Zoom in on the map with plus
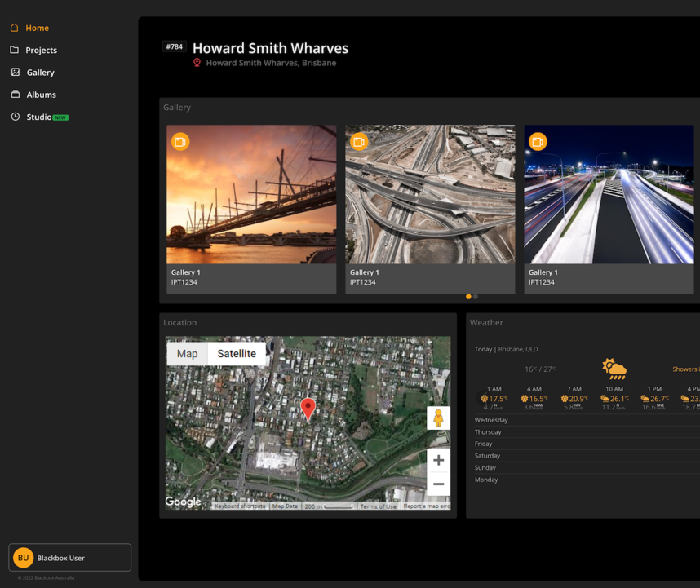Image resolution: width=700 pixels, height=588 pixels. pos(438,460)
